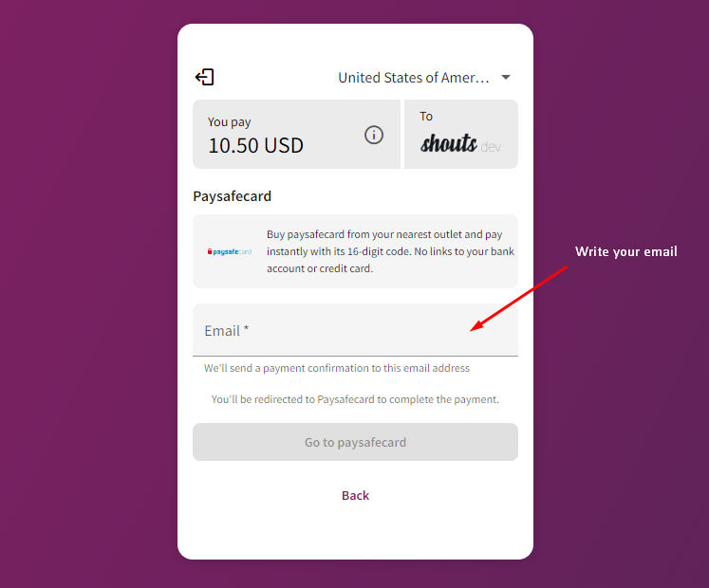Screen dimensions: 709x588
Task: Click the payment confirmation helper text
Action: (x=337, y=368)
